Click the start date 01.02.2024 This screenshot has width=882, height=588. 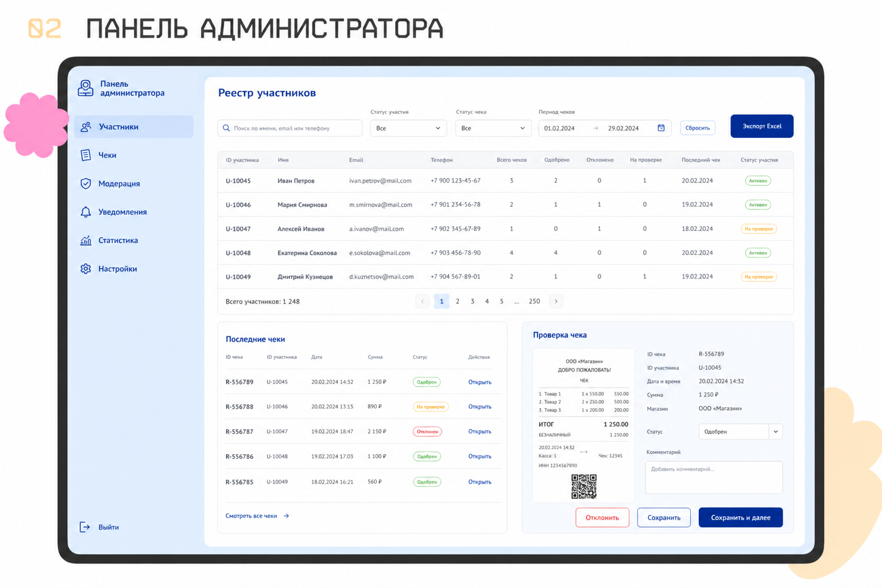click(559, 128)
